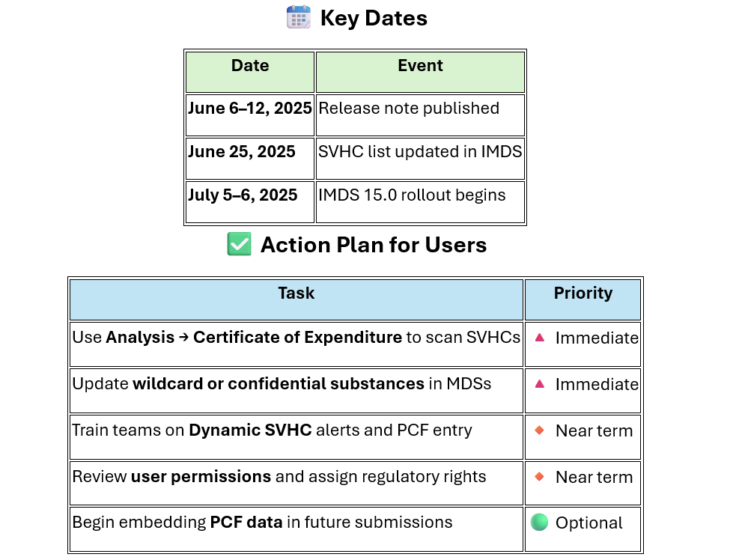This screenshot has height=560, width=733.
Task: Click the SVHC list updated in IMDS cell
Action: pyautogui.click(x=420, y=159)
